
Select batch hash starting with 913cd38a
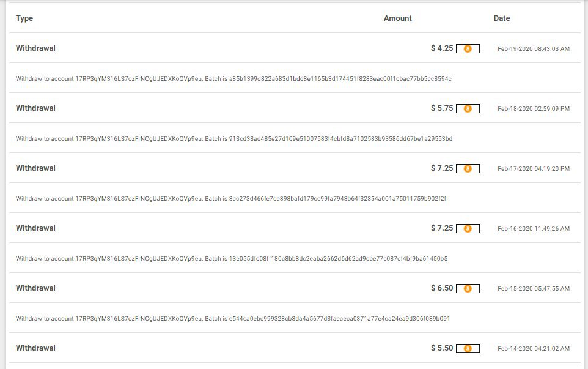[340, 139]
